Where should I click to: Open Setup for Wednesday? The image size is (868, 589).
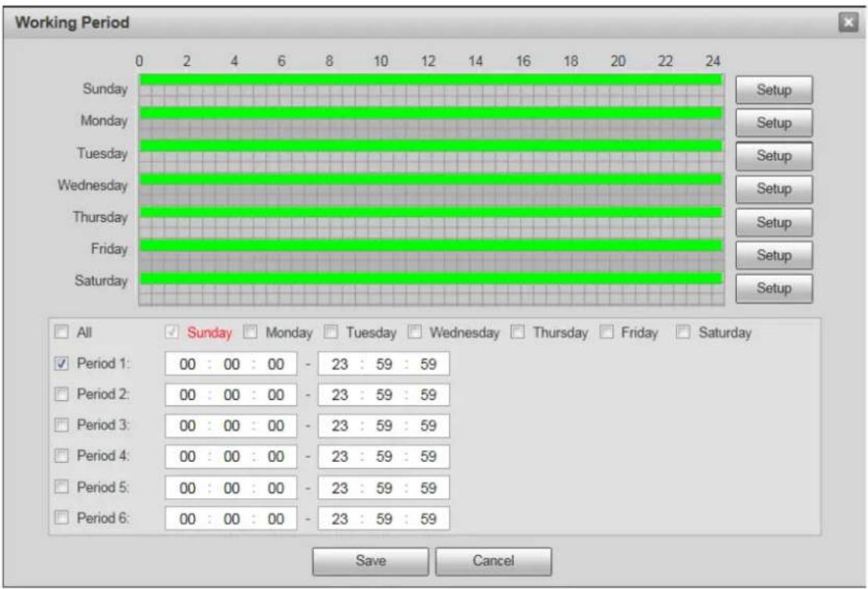(x=774, y=189)
